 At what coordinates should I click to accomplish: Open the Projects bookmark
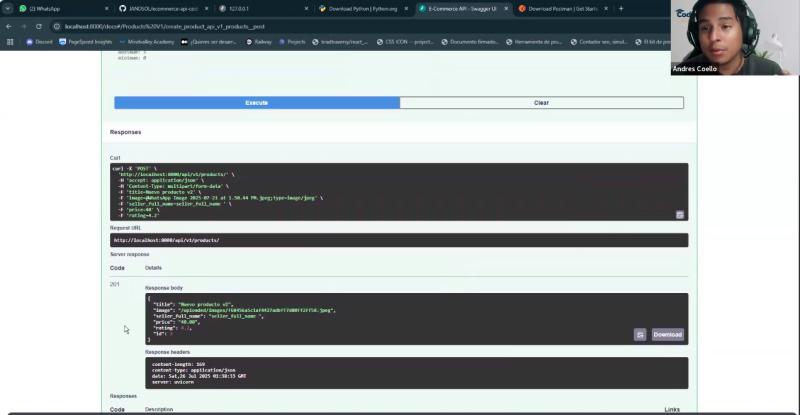pos(292,42)
